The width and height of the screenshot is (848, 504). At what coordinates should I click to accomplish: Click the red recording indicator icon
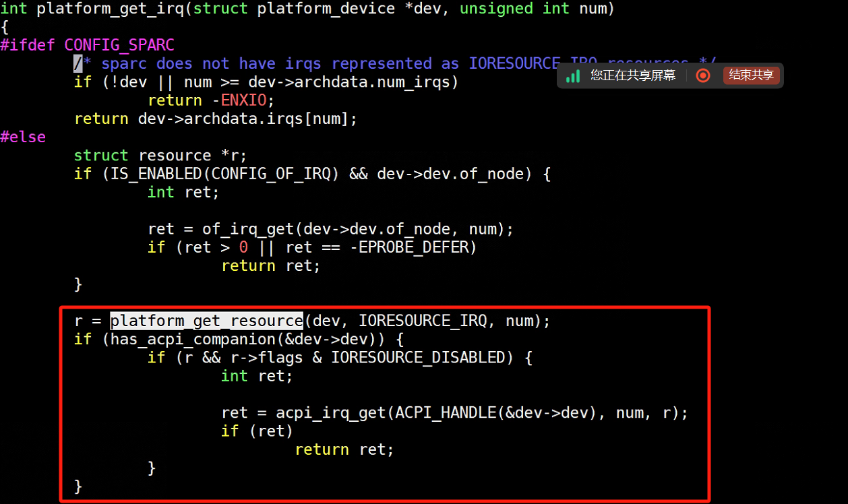tap(703, 75)
